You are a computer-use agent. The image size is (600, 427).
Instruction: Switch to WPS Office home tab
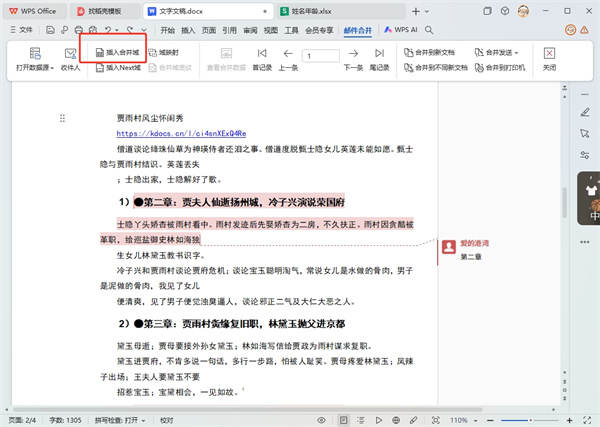tap(33, 11)
